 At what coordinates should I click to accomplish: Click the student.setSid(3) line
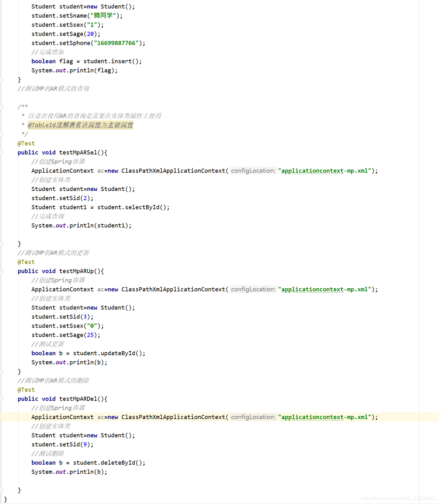click(x=62, y=317)
